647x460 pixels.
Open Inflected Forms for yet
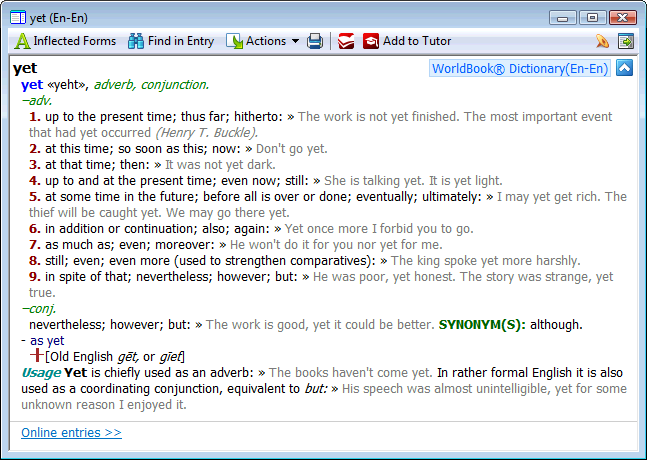point(65,41)
